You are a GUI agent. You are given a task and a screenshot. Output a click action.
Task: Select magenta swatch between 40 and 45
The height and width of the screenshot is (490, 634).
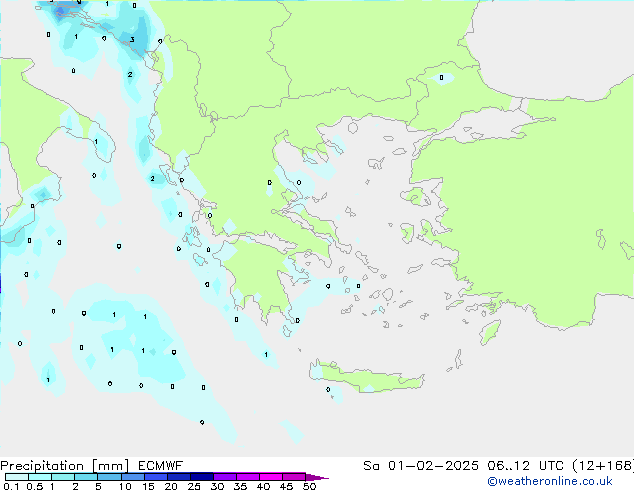coord(271,477)
